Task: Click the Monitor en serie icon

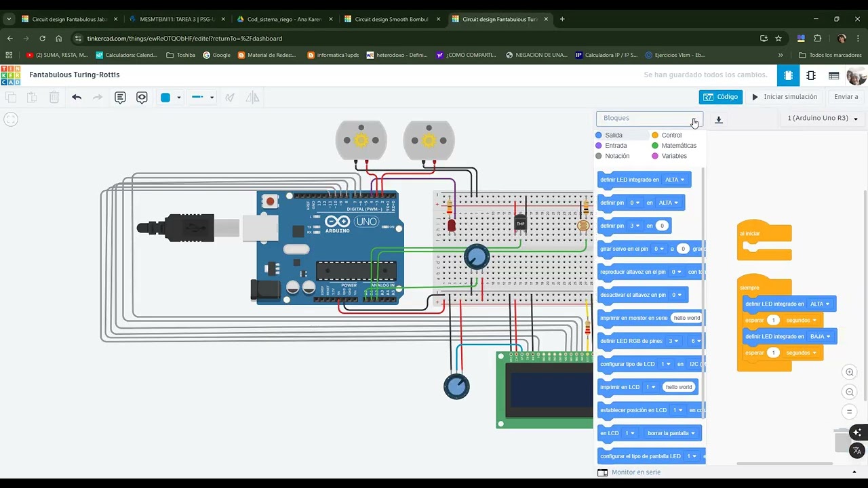Action: (603, 472)
